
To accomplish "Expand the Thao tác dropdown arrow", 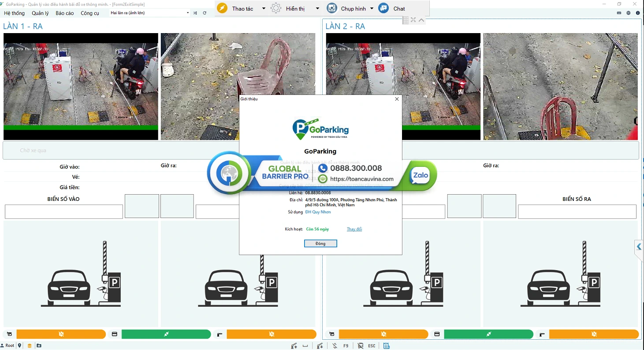I will coord(264,8).
